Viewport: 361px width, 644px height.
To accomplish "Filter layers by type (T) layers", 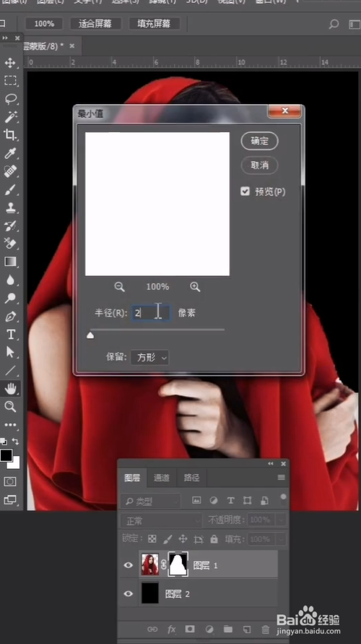I will click(230, 500).
